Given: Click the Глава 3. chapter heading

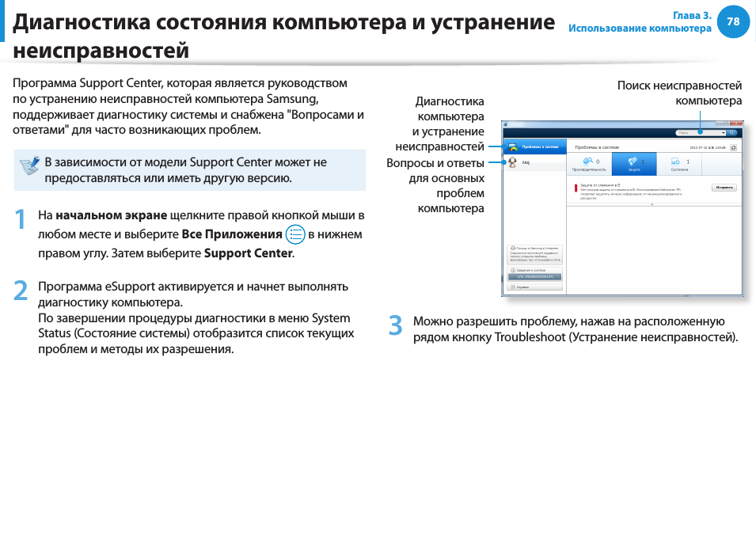Looking at the screenshot, I should tap(692, 15).
